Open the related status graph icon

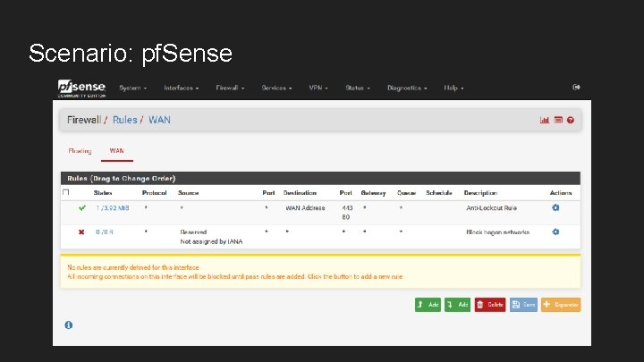pos(545,120)
